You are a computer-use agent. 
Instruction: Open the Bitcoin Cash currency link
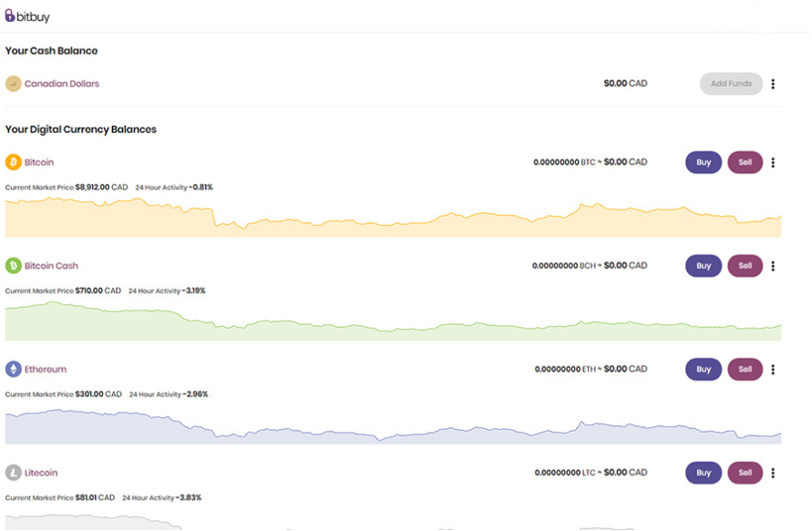click(x=51, y=266)
